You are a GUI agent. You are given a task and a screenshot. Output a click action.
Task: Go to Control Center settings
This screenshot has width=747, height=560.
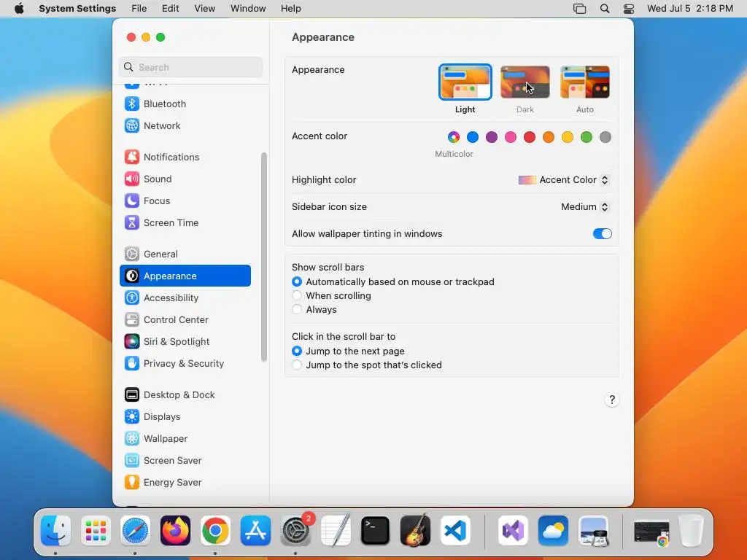[x=185, y=320]
